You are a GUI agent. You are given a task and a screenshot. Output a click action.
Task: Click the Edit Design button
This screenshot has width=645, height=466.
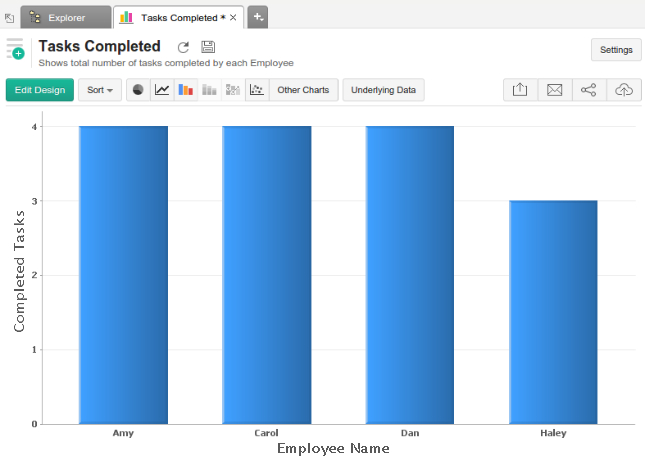click(x=40, y=90)
